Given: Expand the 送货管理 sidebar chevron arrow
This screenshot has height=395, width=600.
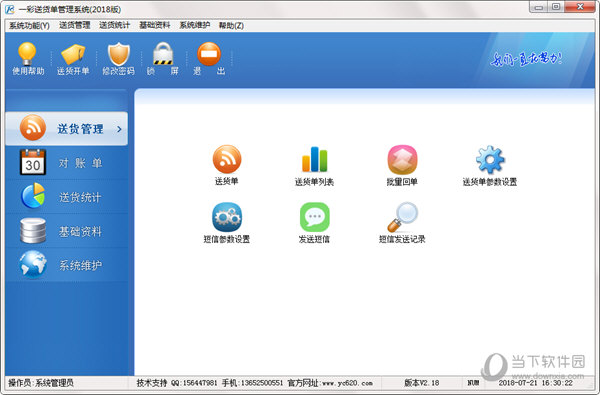Looking at the screenshot, I should 119,129.
